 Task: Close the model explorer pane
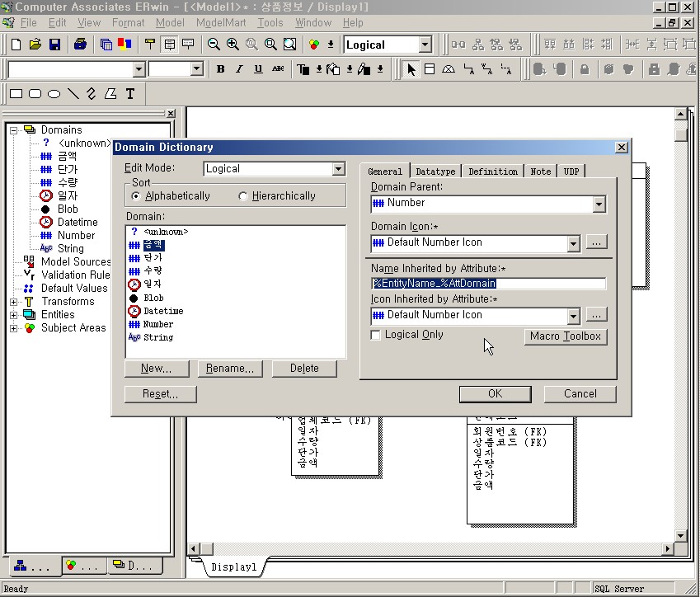click(x=171, y=114)
